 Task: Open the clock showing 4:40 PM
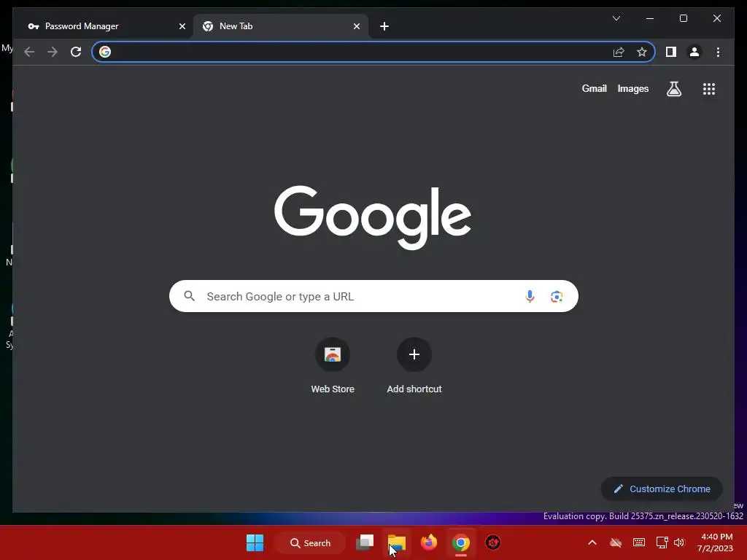point(716,542)
